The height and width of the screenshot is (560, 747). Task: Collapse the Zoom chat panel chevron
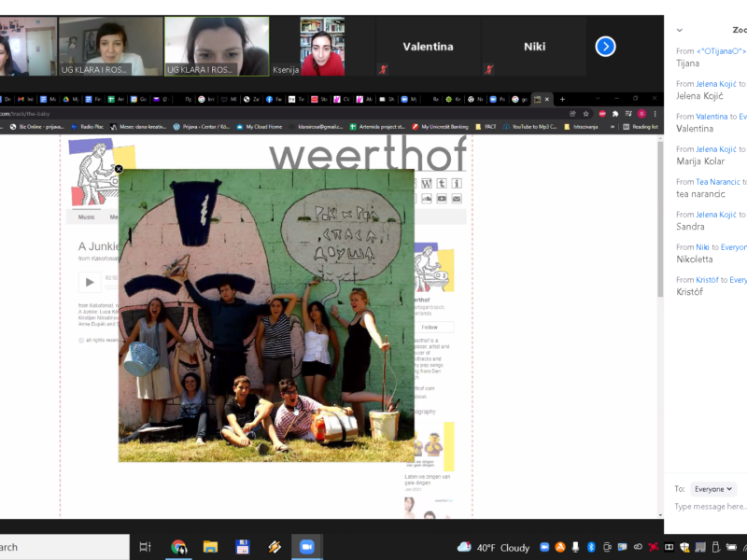coord(680,30)
